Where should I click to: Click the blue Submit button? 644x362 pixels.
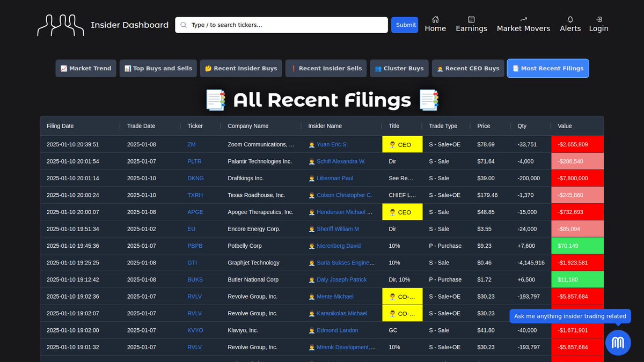click(x=405, y=25)
